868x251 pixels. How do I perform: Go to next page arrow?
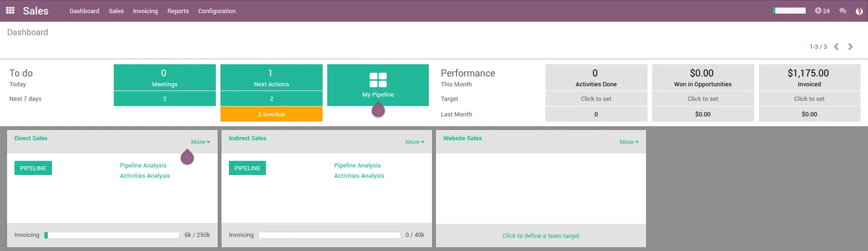pos(851,47)
